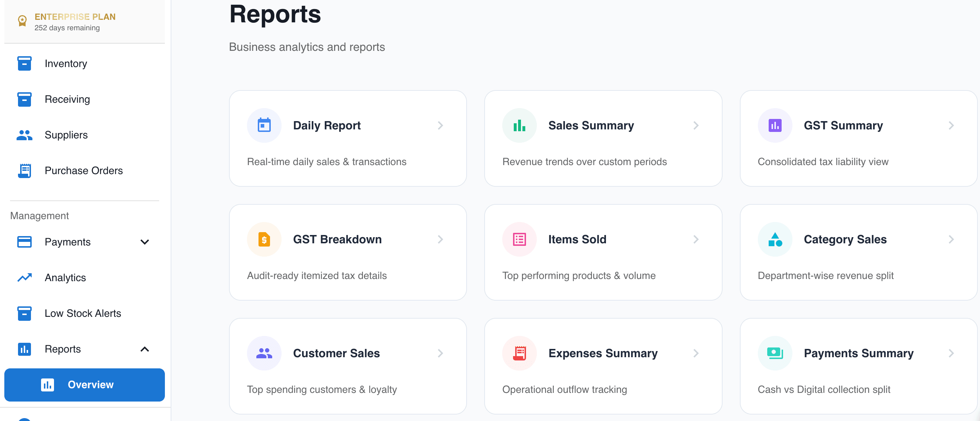980x421 pixels.
Task: Click 'Top spending customers & loyalty' text
Action: 322,389
